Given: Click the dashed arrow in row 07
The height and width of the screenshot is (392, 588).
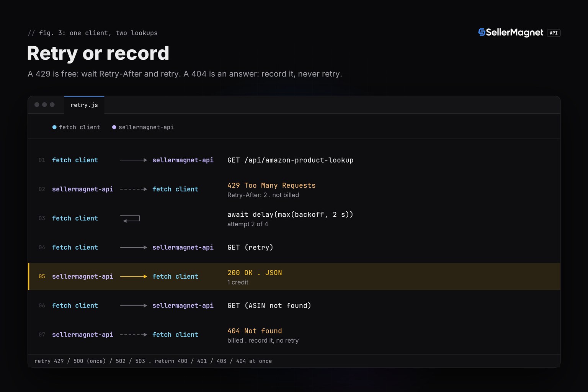Looking at the screenshot, I should click(x=134, y=335).
